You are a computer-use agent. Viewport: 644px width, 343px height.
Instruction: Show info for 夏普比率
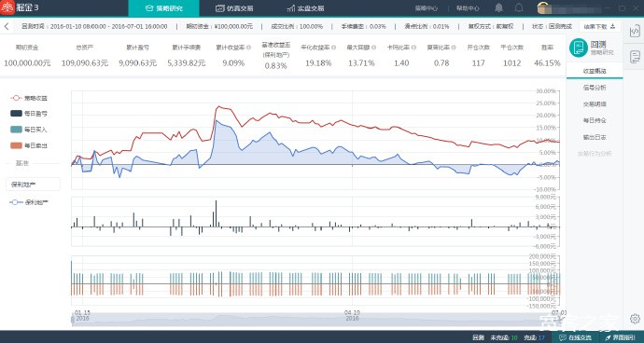pos(454,48)
